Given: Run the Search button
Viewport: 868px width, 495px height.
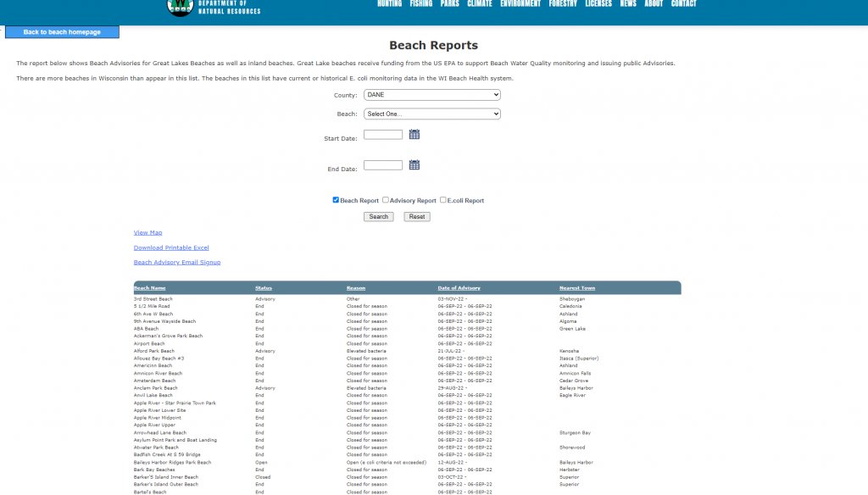Looking at the screenshot, I should [379, 216].
